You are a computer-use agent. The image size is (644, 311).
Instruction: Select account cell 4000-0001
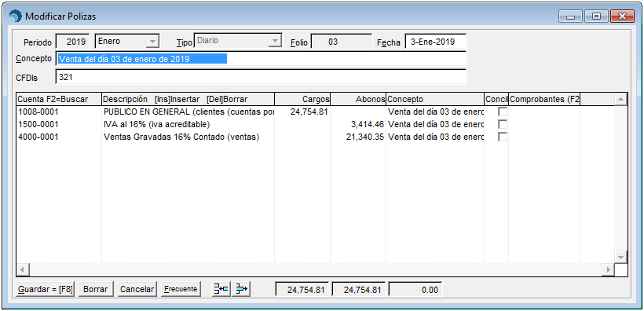(x=59, y=137)
